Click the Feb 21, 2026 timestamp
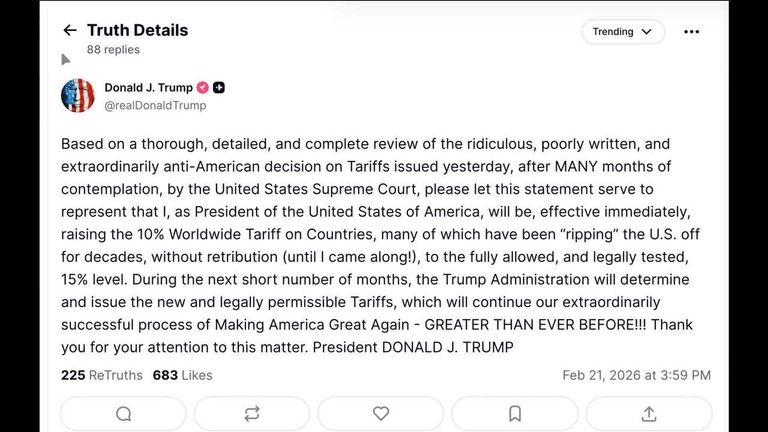The image size is (768, 432). pos(636,375)
